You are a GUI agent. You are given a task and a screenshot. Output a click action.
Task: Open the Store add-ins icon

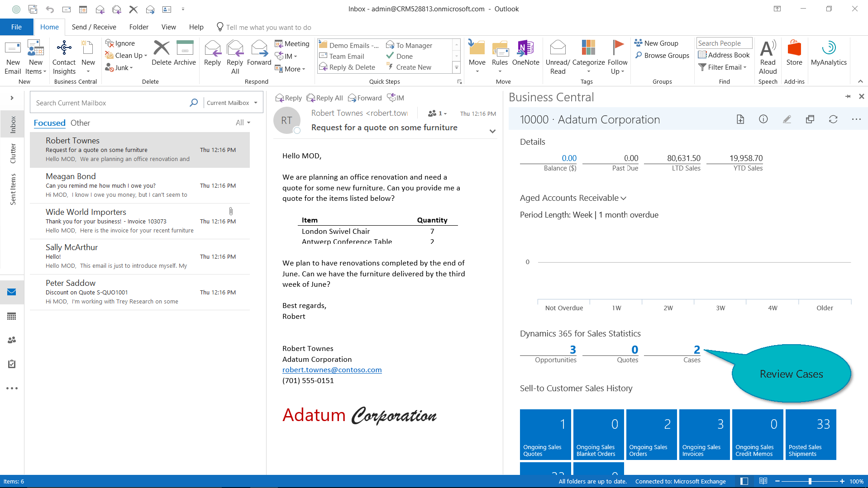point(794,53)
